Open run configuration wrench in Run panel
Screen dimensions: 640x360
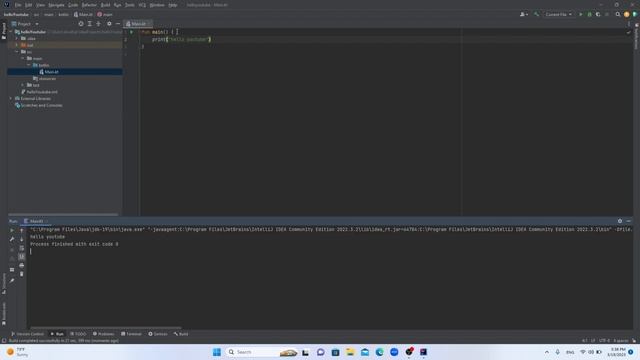click(12, 239)
